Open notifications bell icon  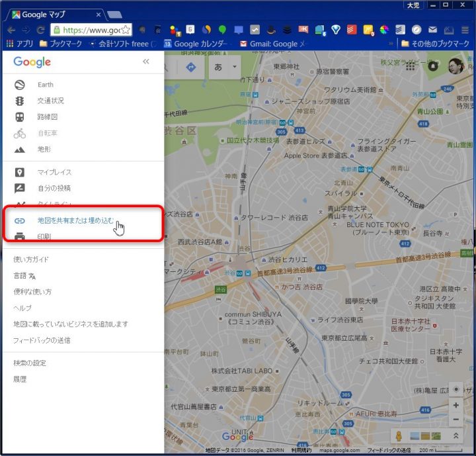433,66
